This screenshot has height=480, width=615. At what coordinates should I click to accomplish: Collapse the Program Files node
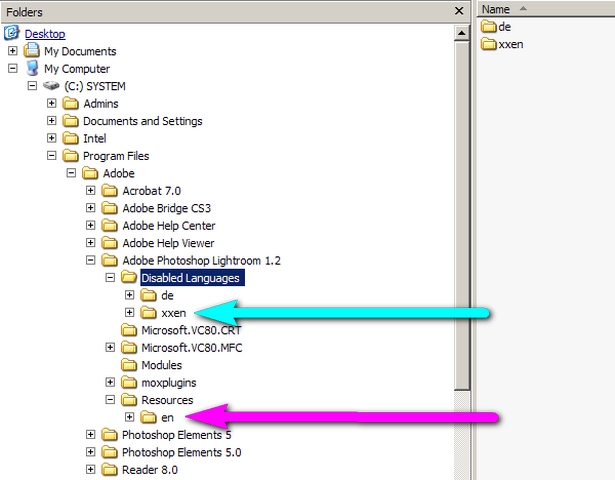coord(51,155)
